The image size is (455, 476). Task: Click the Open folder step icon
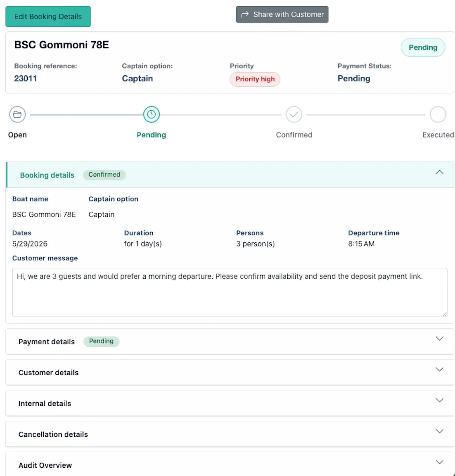click(17, 114)
